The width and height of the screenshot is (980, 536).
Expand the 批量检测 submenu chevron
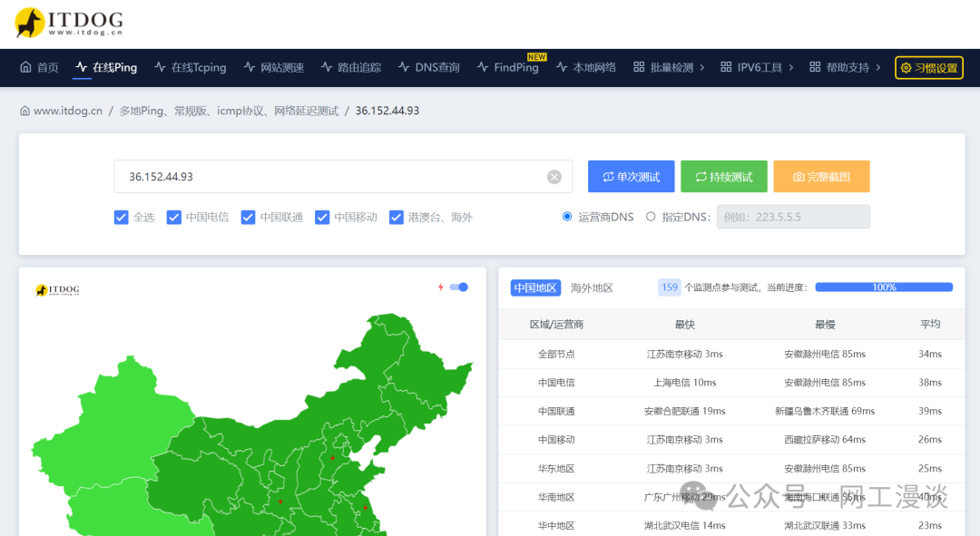coord(701,67)
